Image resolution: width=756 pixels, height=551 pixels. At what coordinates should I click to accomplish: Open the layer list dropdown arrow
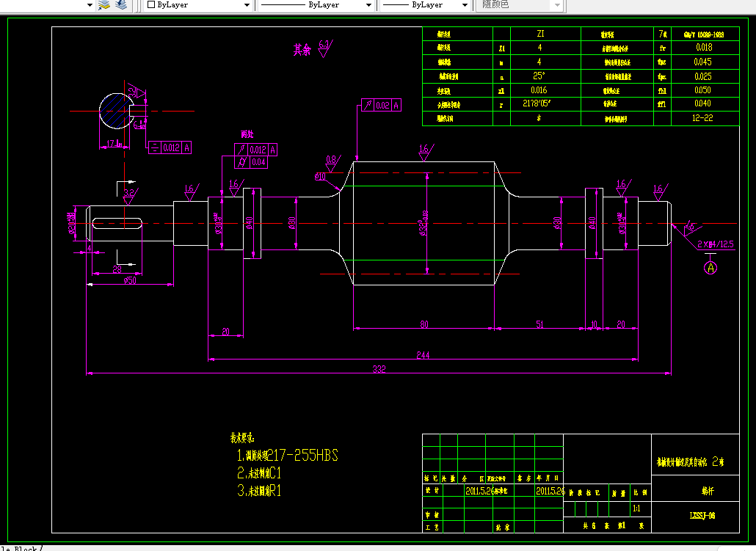[x=90, y=5]
